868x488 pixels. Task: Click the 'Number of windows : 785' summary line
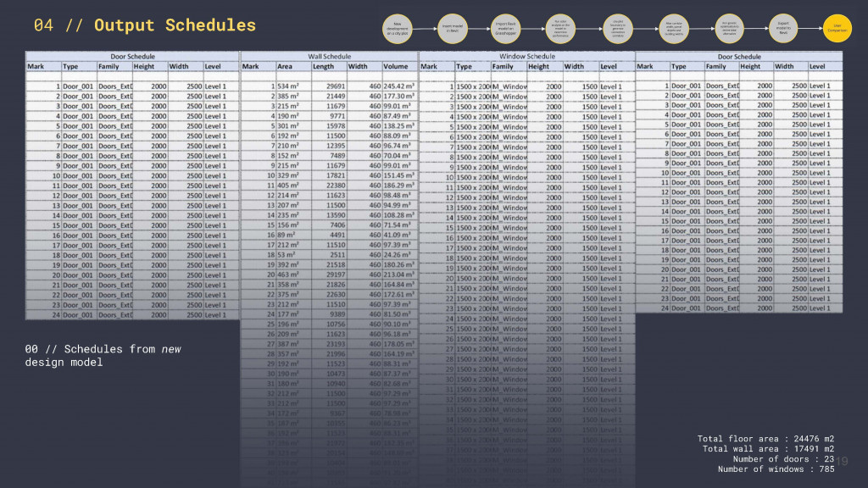(776, 469)
